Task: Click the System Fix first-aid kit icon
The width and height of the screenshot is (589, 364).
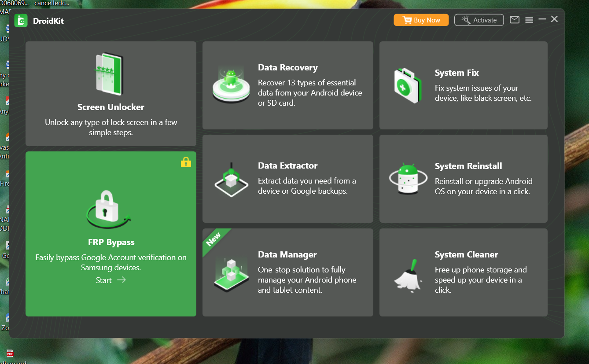Action: 408,85
